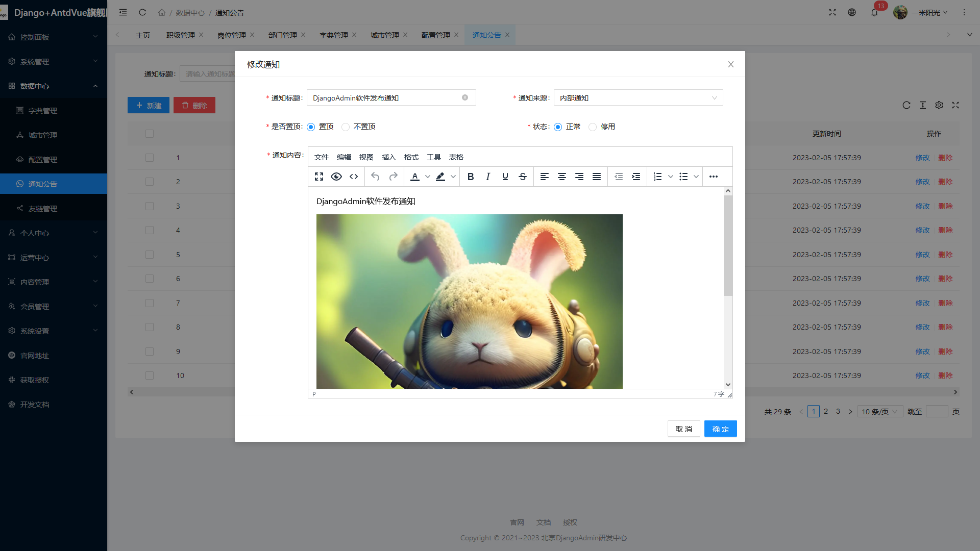
Task: Open the 通知来源 dropdown
Action: [638, 98]
